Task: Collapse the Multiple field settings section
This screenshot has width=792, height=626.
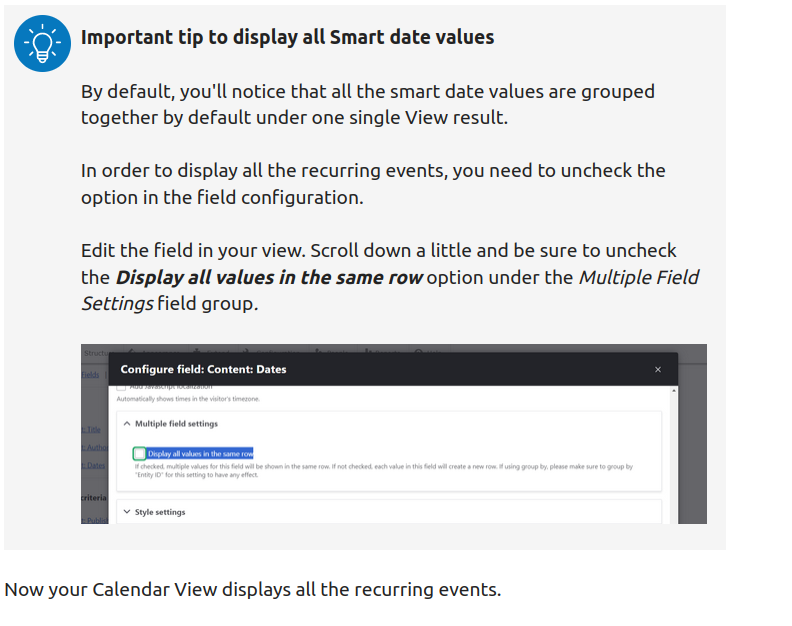Action: pyautogui.click(x=126, y=424)
